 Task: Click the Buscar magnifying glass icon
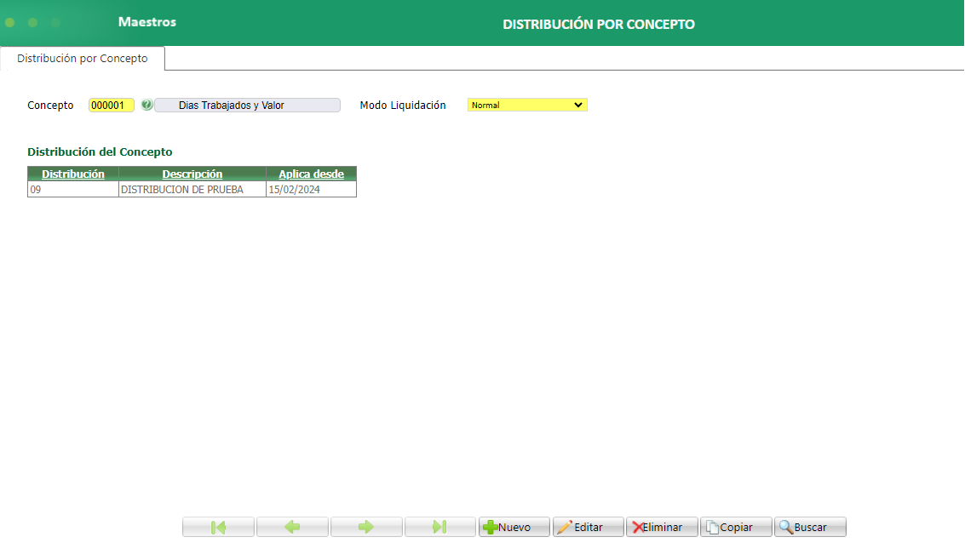(x=785, y=526)
